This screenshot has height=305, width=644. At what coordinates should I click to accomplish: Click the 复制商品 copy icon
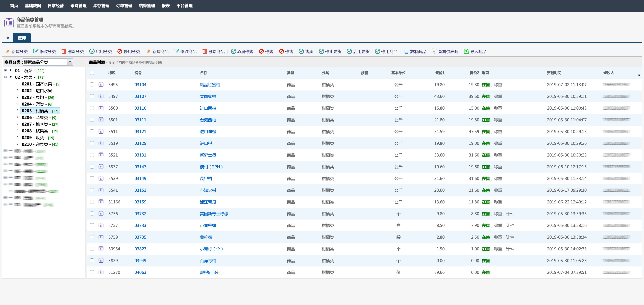click(406, 51)
